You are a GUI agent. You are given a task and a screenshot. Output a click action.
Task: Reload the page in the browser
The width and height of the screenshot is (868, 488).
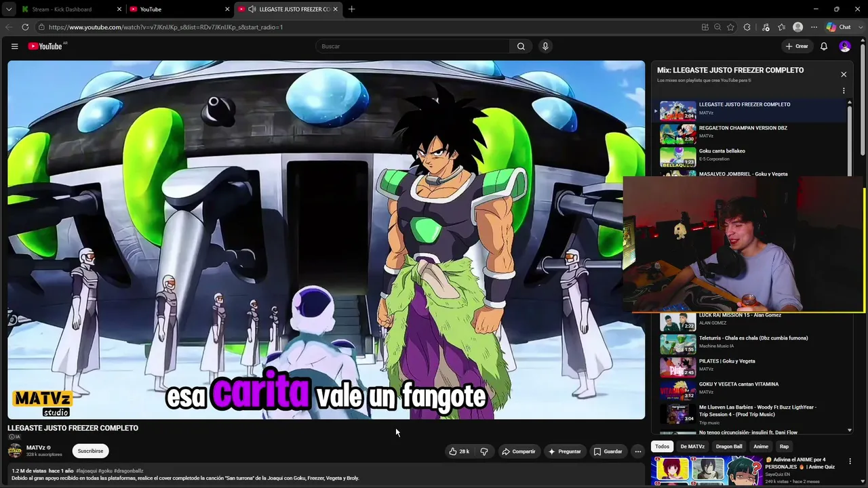tap(25, 27)
